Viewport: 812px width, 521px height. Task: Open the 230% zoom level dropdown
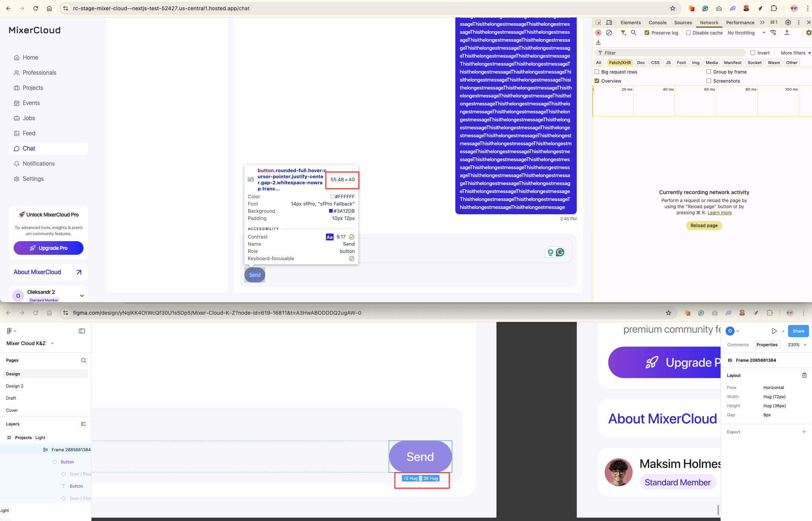[x=797, y=345]
